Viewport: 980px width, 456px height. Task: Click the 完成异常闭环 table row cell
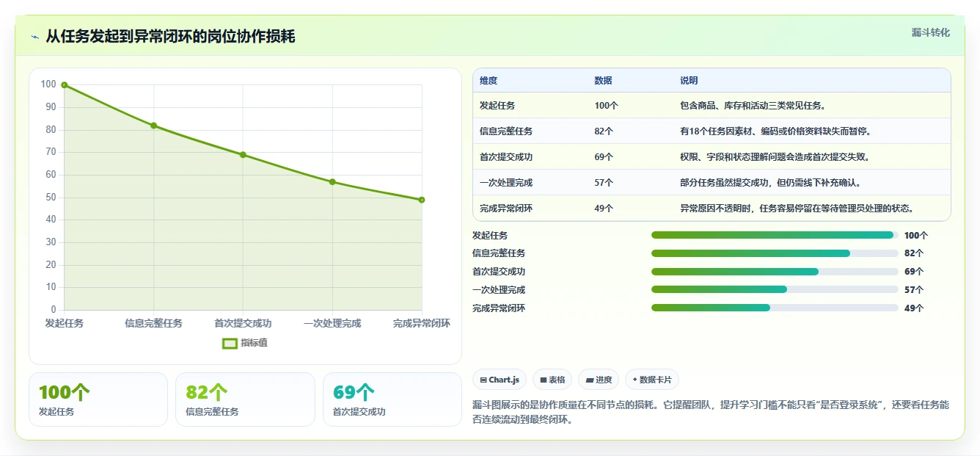506,209
